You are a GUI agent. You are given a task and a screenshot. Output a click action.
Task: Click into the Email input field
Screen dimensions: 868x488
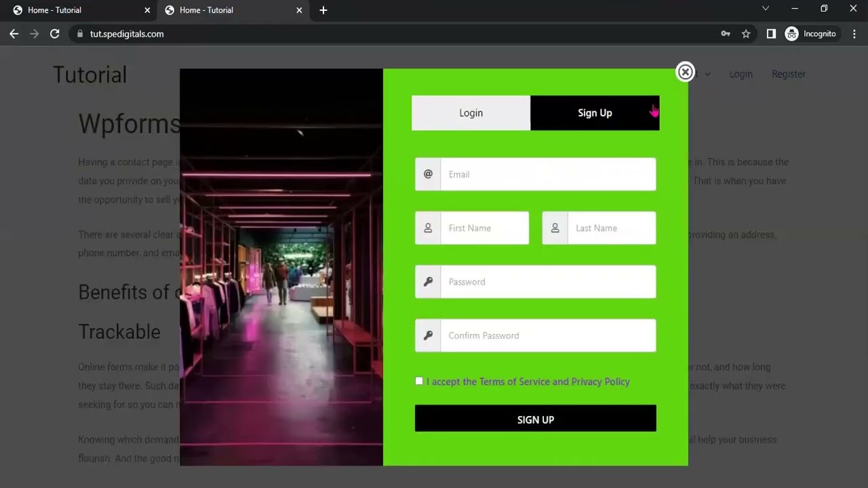(x=548, y=174)
